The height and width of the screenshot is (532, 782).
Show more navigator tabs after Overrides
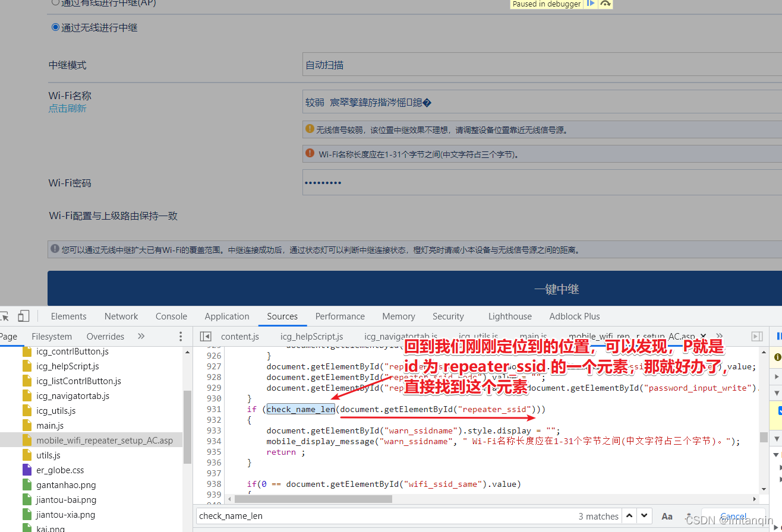pos(141,336)
